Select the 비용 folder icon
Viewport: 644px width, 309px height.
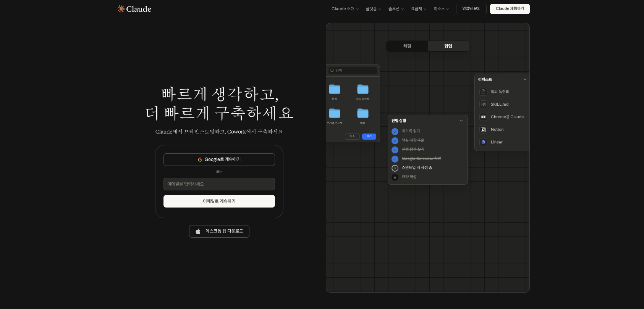(362, 113)
